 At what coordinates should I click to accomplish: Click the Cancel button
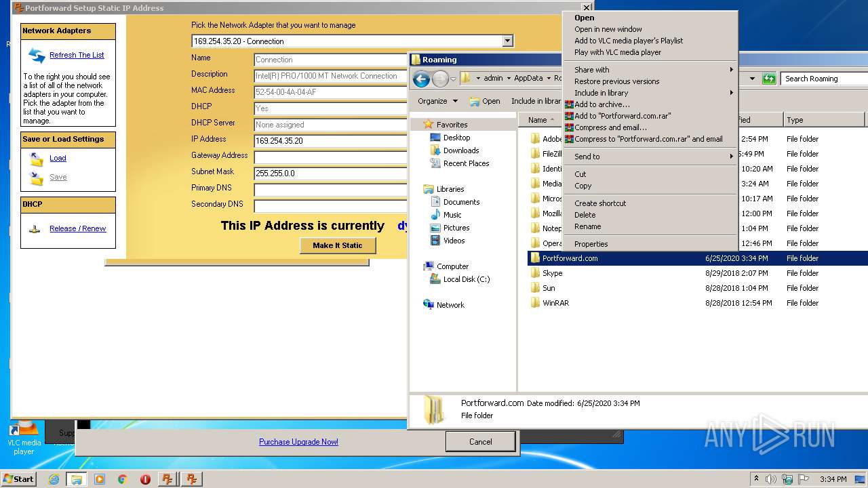[x=480, y=442]
